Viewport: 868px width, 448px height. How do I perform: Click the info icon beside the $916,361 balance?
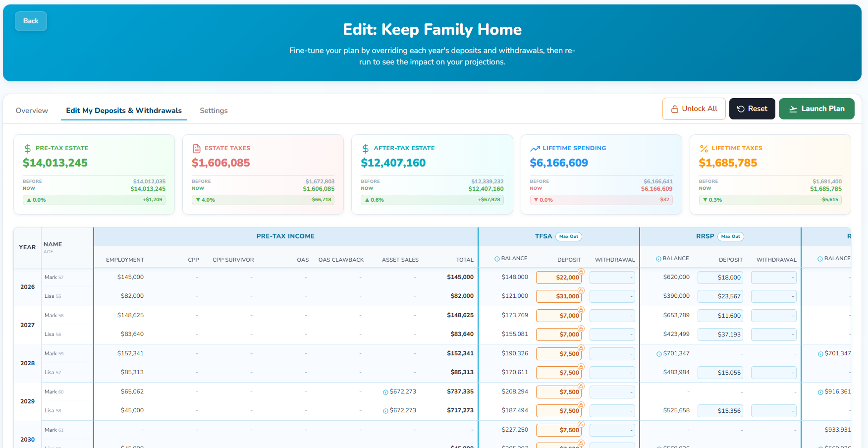(x=820, y=392)
